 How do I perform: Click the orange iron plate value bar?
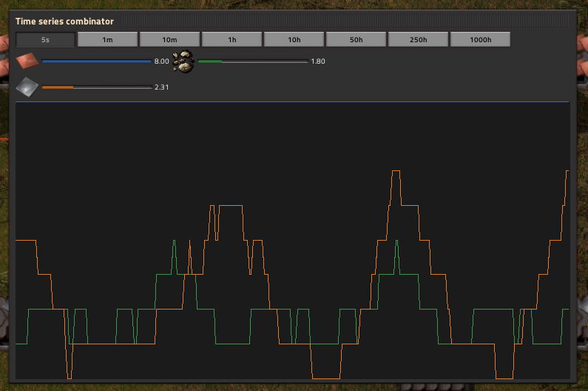(96, 87)
